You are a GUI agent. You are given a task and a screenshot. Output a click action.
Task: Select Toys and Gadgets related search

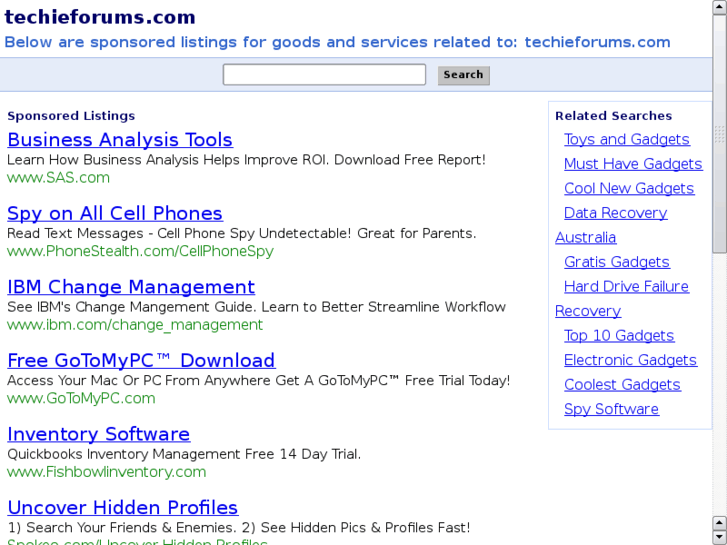(x=627, y=139)
